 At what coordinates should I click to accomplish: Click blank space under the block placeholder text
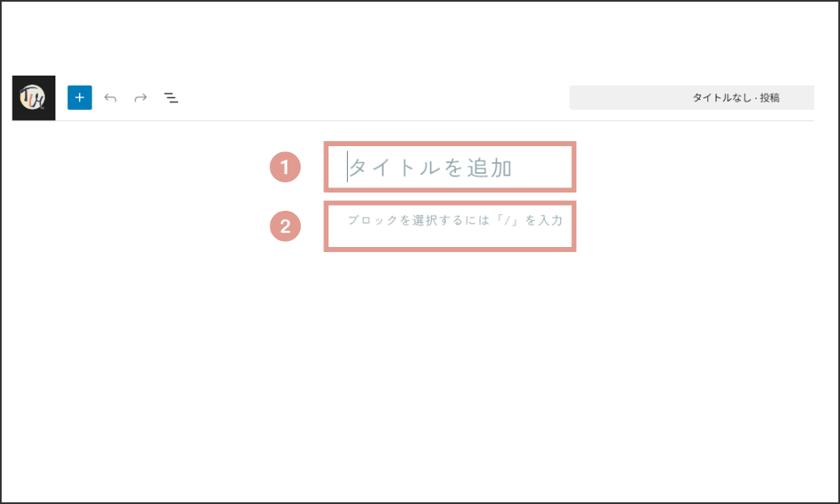pyautogui.click(x=450, y=238)
